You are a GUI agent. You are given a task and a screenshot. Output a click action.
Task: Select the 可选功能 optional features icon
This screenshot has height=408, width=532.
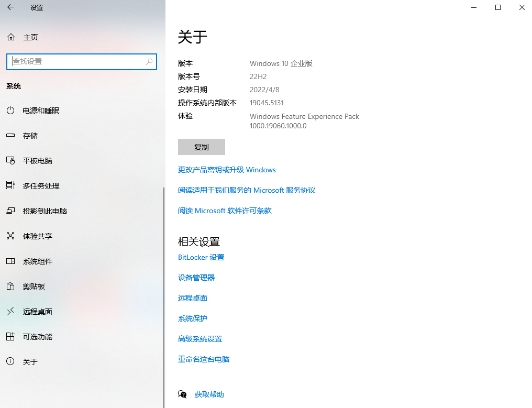coord(11,337)
